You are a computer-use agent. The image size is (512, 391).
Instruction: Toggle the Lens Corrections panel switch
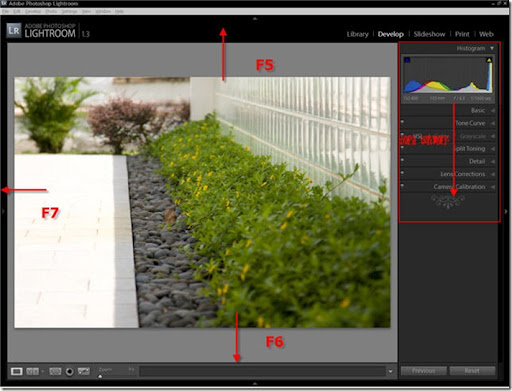(x=402, y=173)
